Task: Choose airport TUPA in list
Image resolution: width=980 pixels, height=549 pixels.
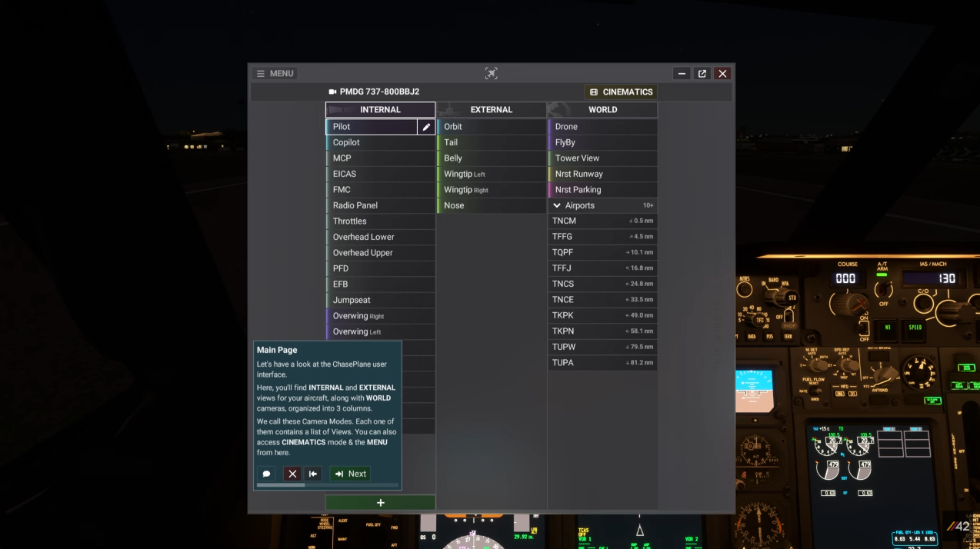Action: tap(603, 363)
